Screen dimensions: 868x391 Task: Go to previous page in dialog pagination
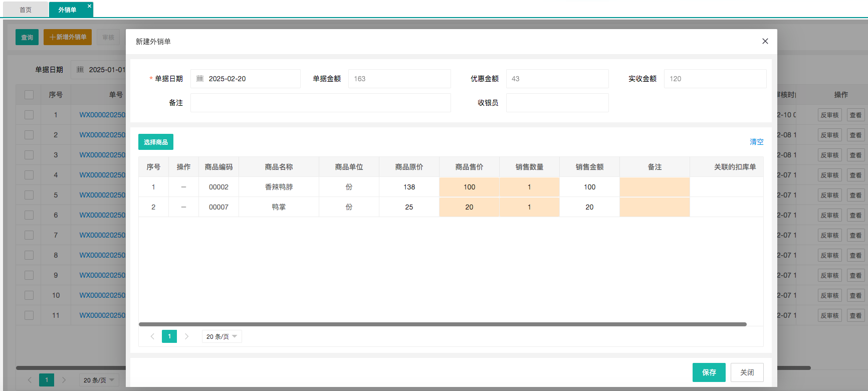pyautogui.click(x=152, y=336)
